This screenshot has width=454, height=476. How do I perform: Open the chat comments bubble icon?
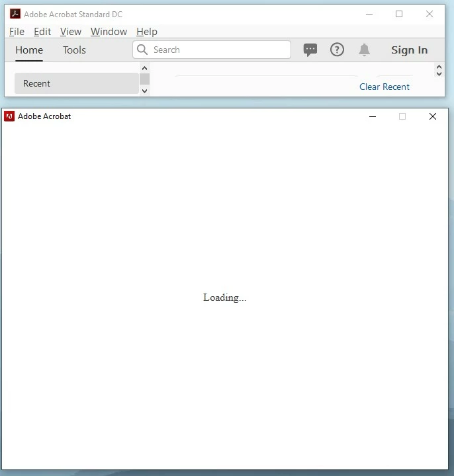310,50
